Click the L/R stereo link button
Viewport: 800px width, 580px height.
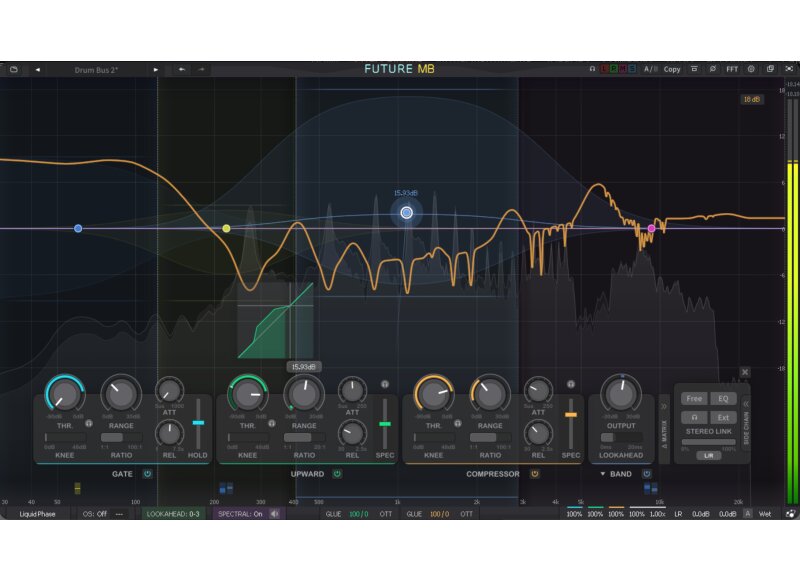(x=709, y=455)
